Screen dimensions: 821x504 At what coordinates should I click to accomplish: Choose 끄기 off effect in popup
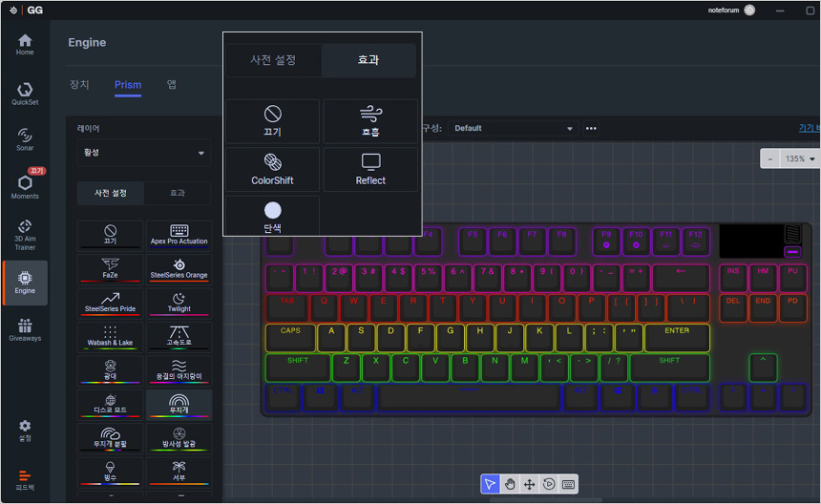[x=272, y=121]
